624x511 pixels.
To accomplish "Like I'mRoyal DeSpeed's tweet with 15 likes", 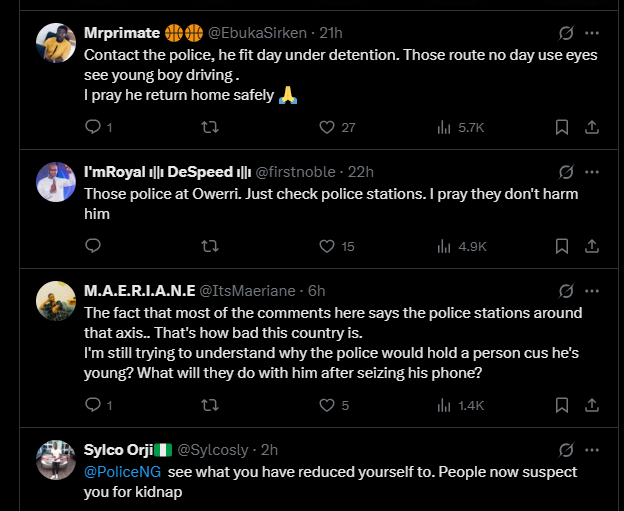I will [x=326, y=246].
